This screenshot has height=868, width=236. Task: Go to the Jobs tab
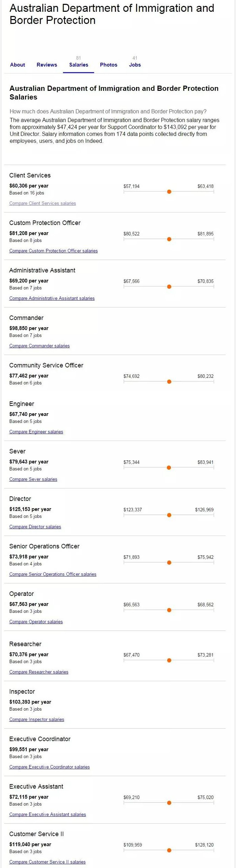pos(135,65)
